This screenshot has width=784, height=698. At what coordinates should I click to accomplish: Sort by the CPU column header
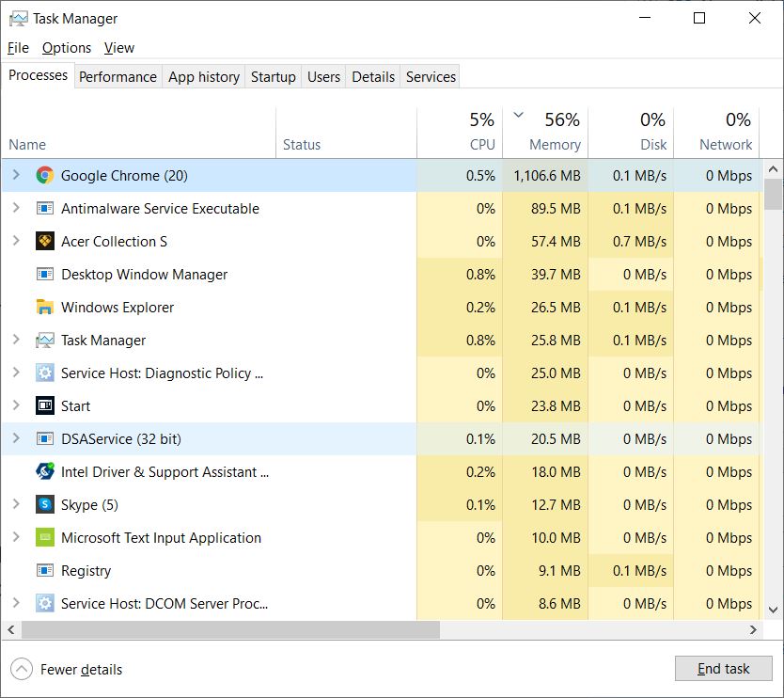pyautogui.click(x=460, y=133)
